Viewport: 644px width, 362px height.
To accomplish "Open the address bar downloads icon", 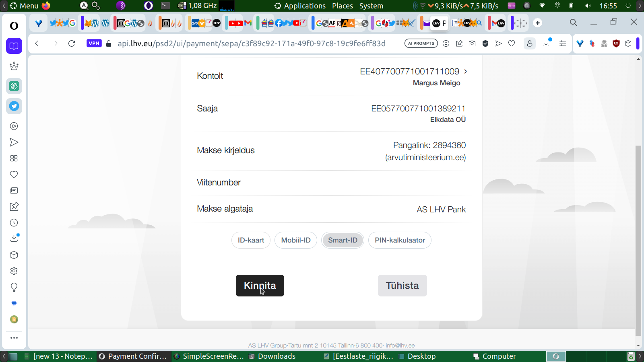I will pos(547,43).
